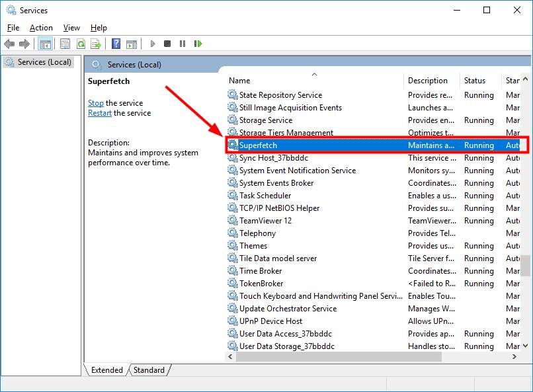Open the Action menu
The width and height of the screenshot is (533, 392).
pyautogui.click(x=41, y=28)
